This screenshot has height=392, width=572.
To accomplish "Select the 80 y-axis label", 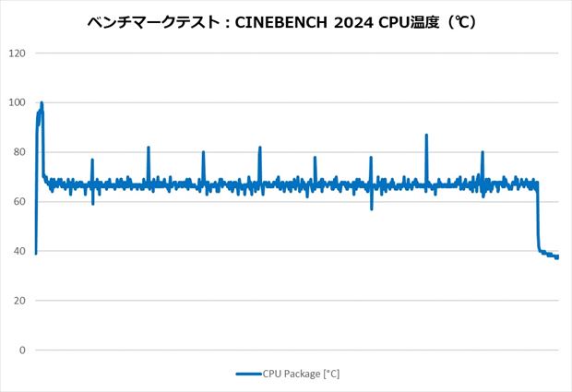I will (19, 152).
